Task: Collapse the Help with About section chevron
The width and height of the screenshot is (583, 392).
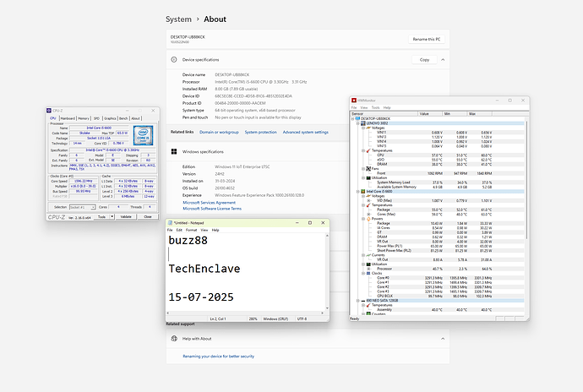Action: [443, 339]
